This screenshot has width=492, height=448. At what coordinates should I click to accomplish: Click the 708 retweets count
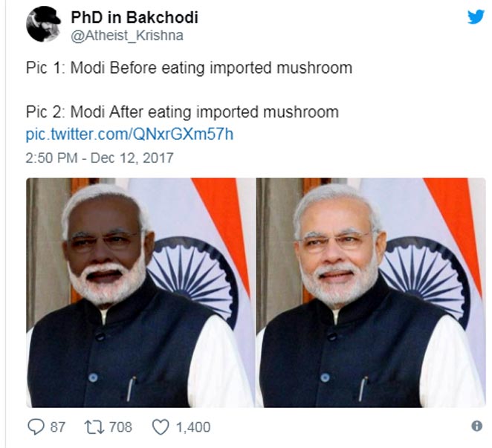coord(120,427)
